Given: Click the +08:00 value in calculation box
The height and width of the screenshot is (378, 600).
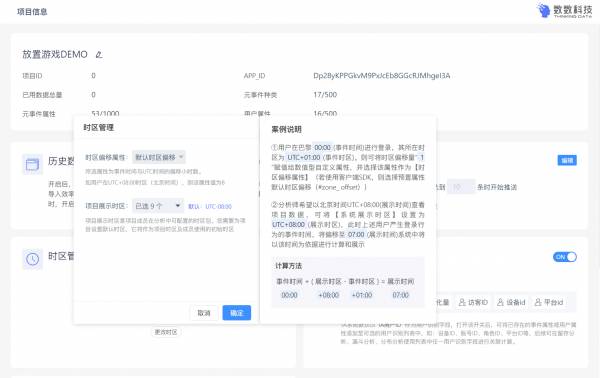Looking at the screenshot, I should pyautogui.click(x=329, y=295).
